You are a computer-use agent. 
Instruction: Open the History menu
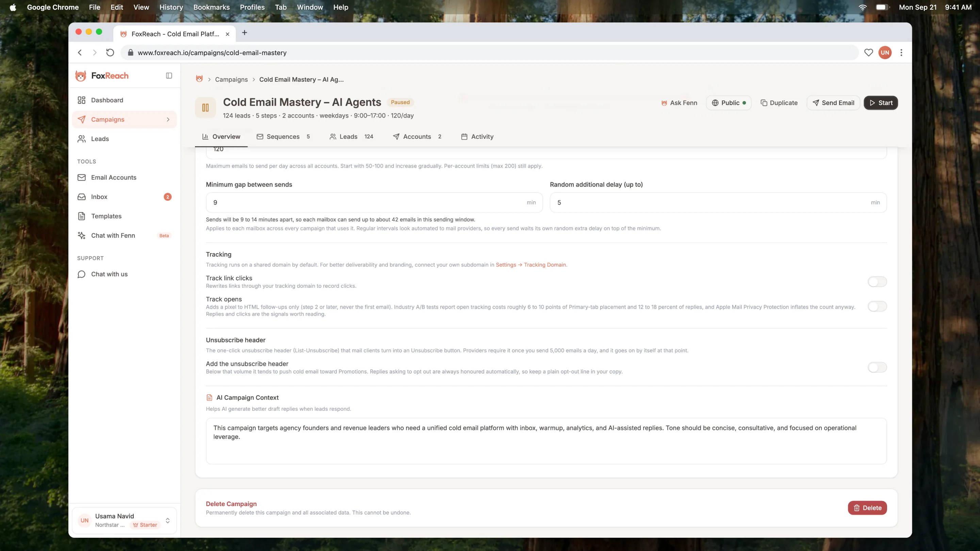tap(171, 7)
